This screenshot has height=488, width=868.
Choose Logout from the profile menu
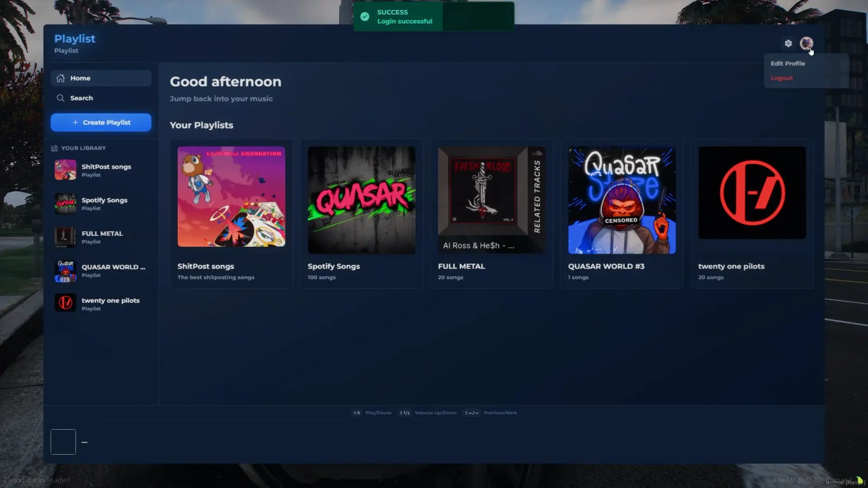[x=782, y=78]
